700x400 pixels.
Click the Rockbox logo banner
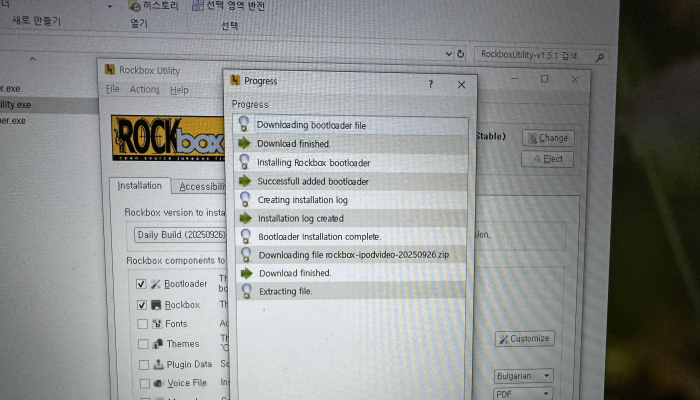pos(168,138)
